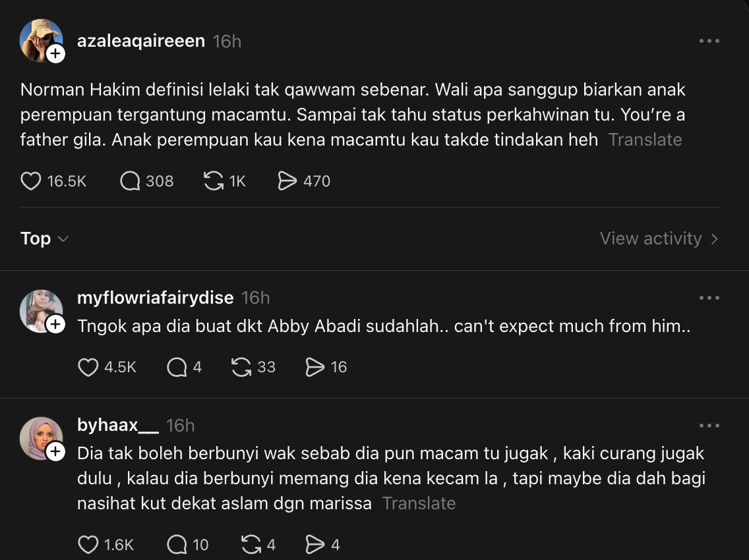The width and height of the screenshot is (749, 560).
Task: Follow byhaax__ using the plus badge
Action: (56, 451)
